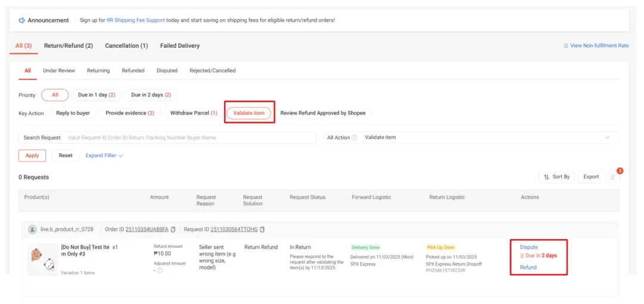Image resolution: width=644 pixels, height=304 pixels.
Task: Toggle the Due in 1 day filter
Action: 97,95
